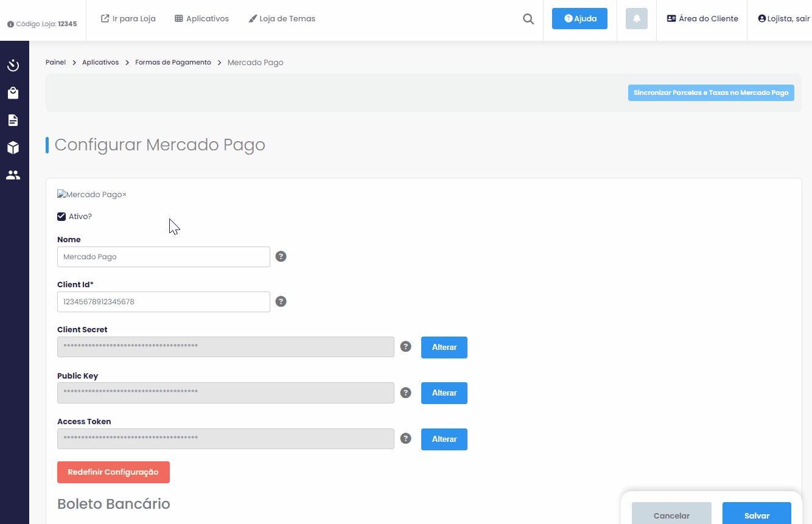Click the help icon next to Nome field
812x524 pixels.
281,256
